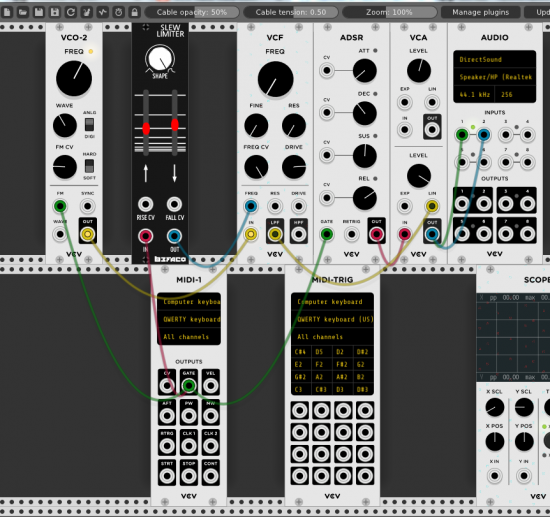Open MIDI-1 QWERTY keyboard device selector

click(189, 319)
